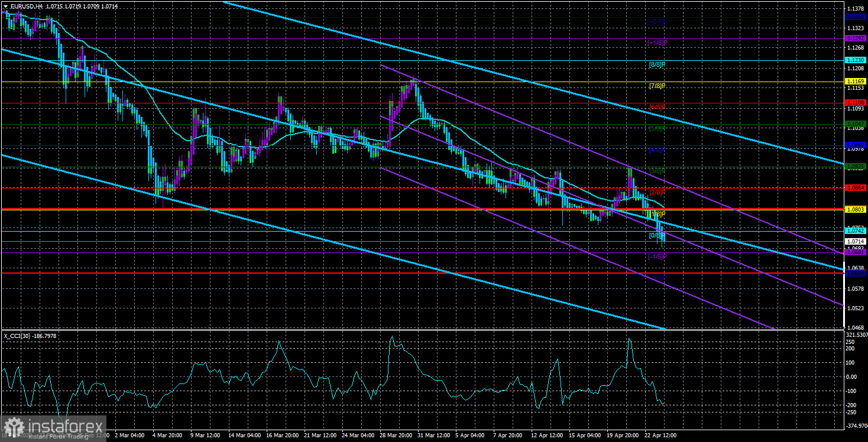Click the purple 1.1292 price tag
The image size is (868, 442).
856,38
